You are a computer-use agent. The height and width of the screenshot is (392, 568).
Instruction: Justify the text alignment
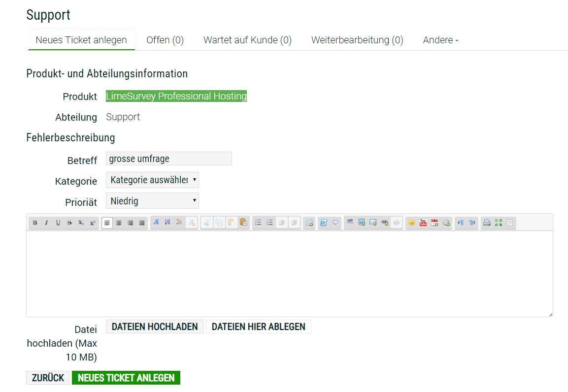pos(142,223)
